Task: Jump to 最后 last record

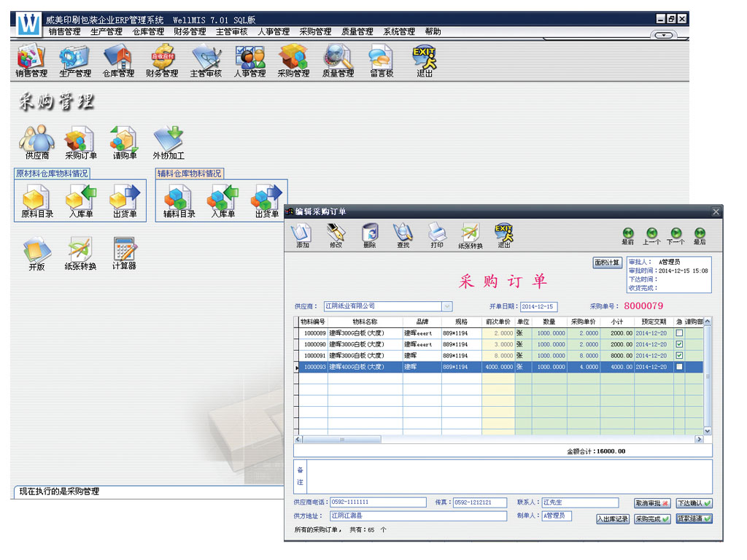Action: pyautogui.click(x=700, y=236)
